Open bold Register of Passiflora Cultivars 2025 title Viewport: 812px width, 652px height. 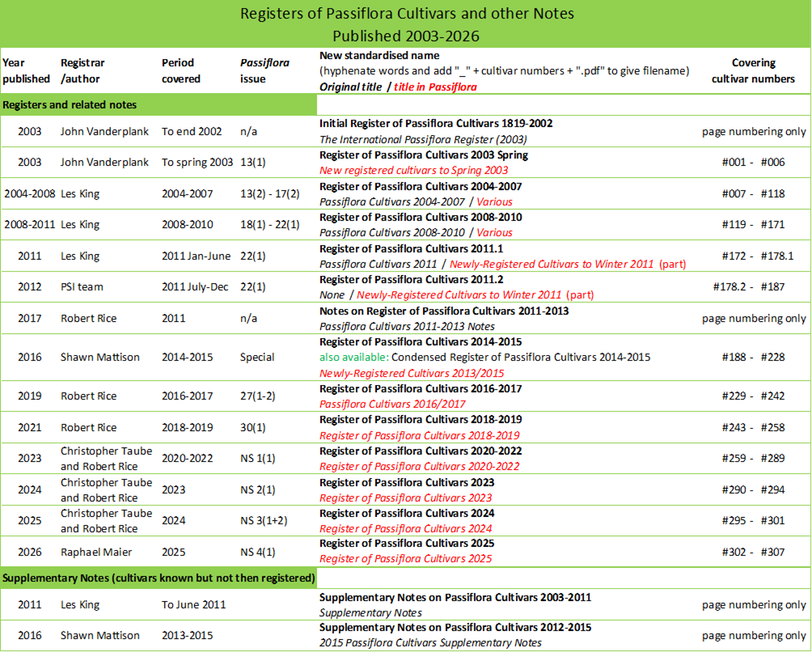(407, 544)
